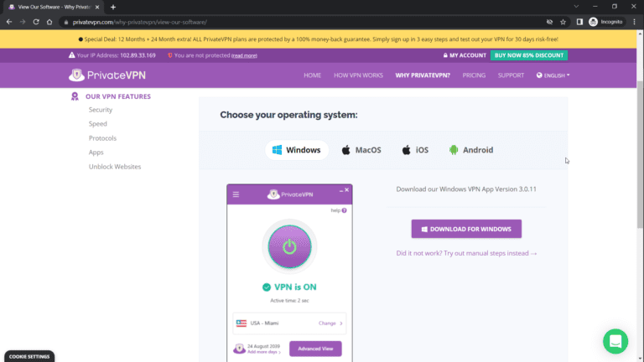Click the VPN power button in preview
This screenshot has width=644, height=362.
(289, 246)
